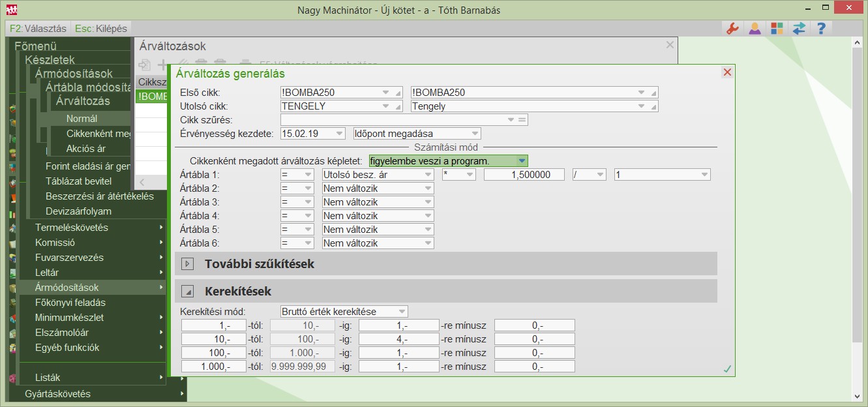Image resolution: width=868 pixels, height=407 pixels.
Task: Click the plus icon in Árváltozások toolbar
Action: (162, 65)
